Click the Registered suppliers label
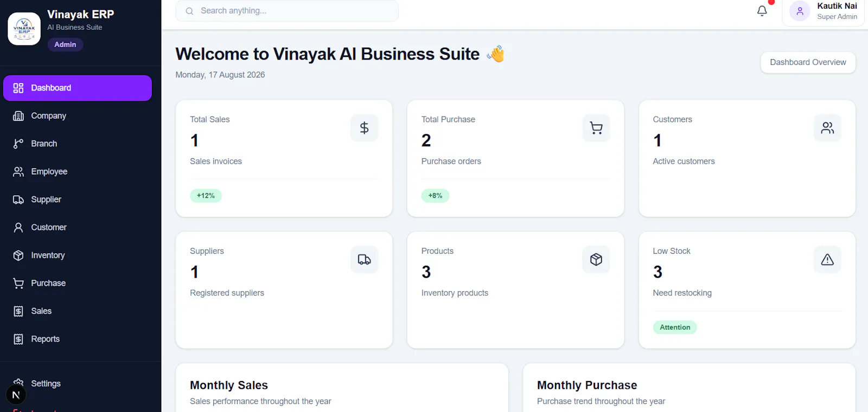 pos(227,293)
